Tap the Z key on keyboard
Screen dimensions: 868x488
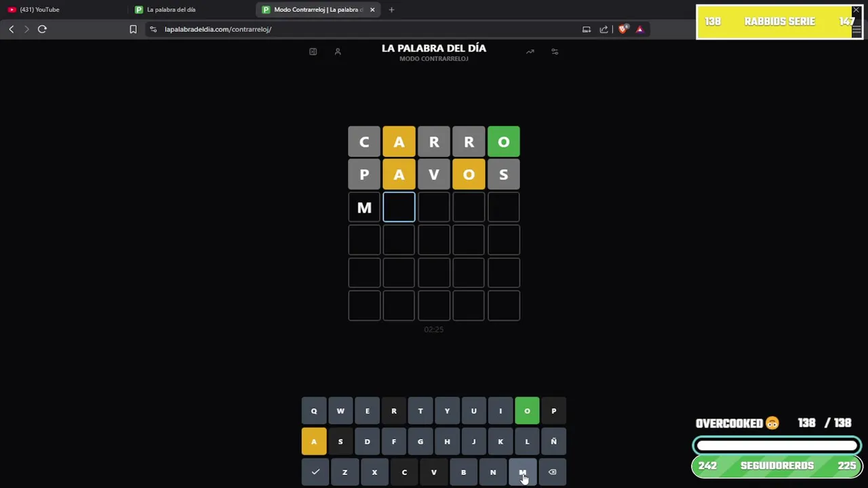point(344,472)
